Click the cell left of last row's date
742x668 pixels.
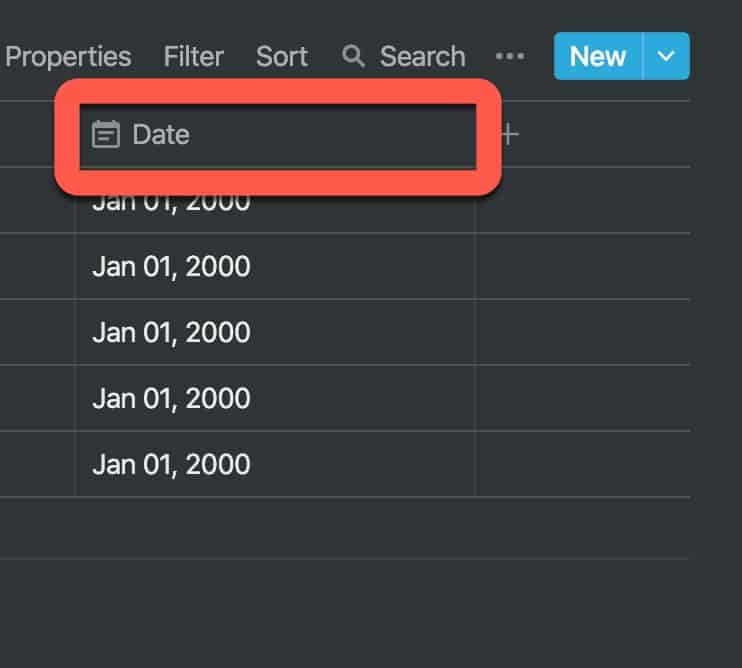(37, 464)
